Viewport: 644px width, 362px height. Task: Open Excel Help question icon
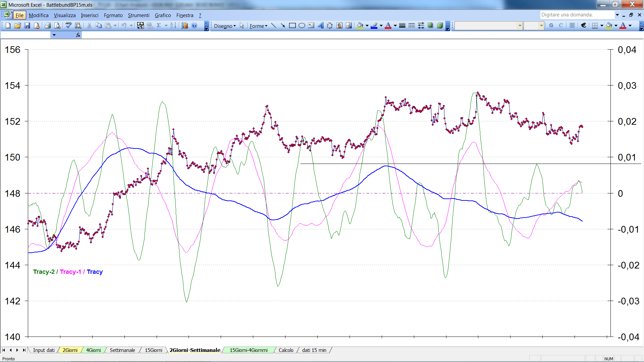(x=194, y=25)
